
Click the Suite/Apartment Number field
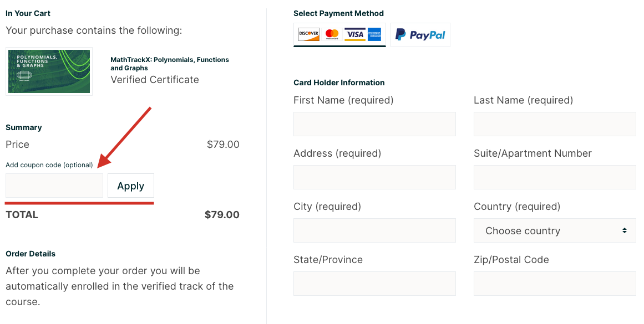click(x=555, y=177)
